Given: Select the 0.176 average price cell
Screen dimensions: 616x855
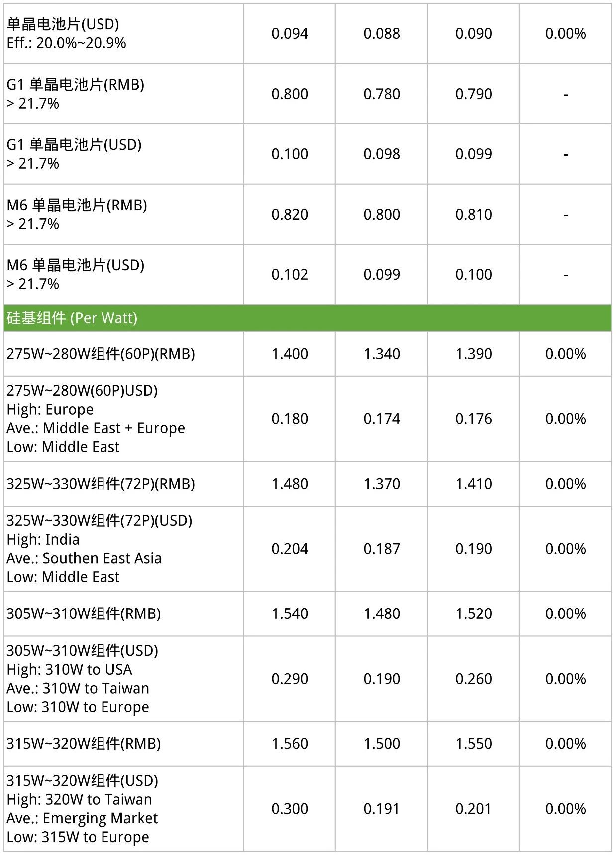Looking at the screenshot, I should tap(474, 419).
